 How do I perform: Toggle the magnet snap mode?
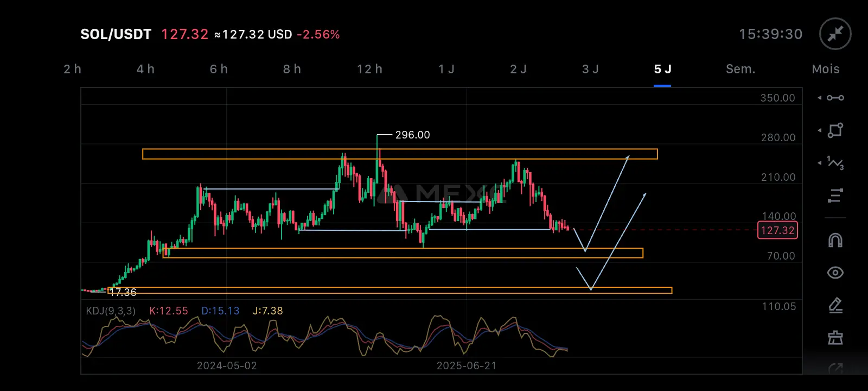click(835, 240)
